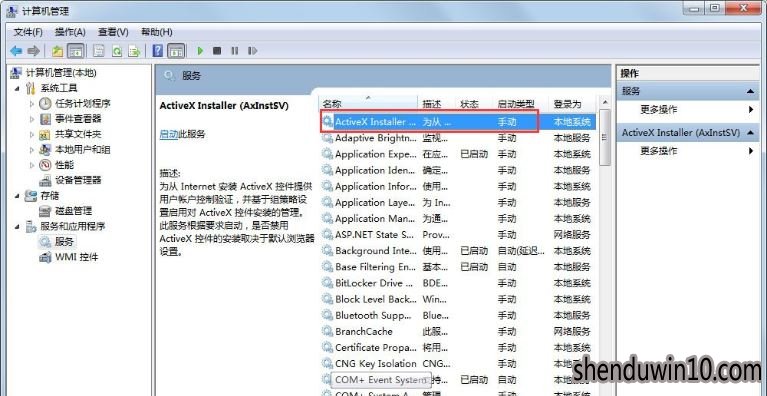Select the Certificate Propagation service row

click(458, 348)
